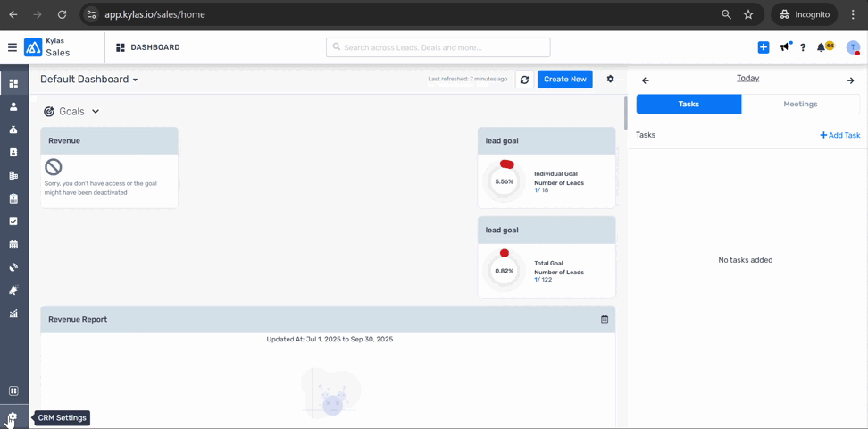Click the Add Task link

(839, 135)
